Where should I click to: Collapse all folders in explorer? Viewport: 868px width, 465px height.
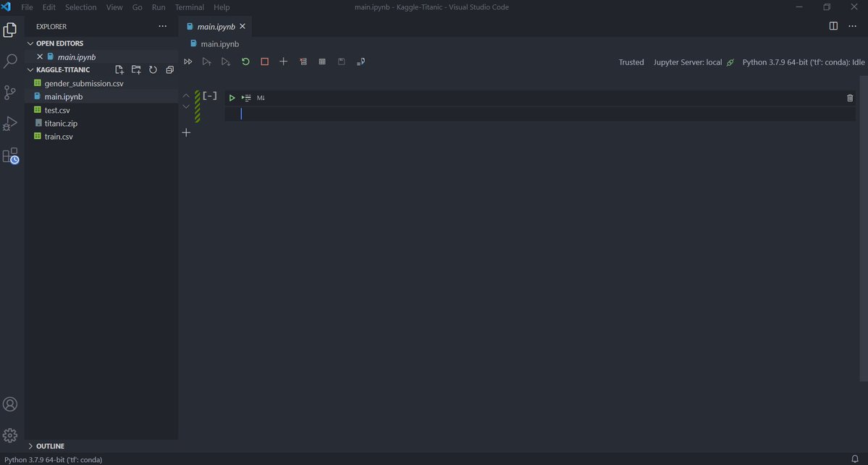(x=170, y=69)
